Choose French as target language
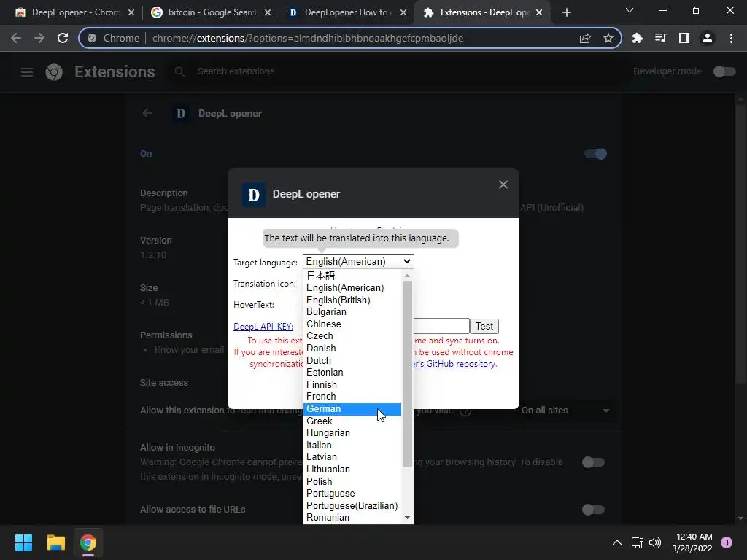 352,397
